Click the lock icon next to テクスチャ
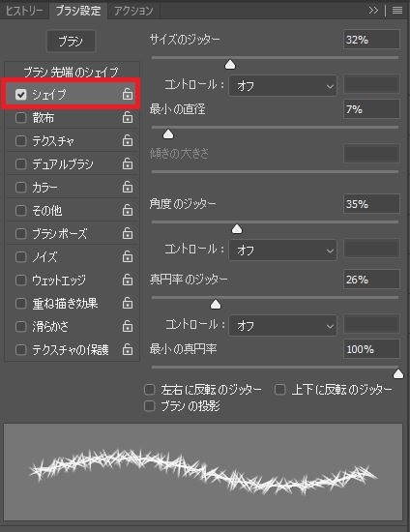 point(128,140)
